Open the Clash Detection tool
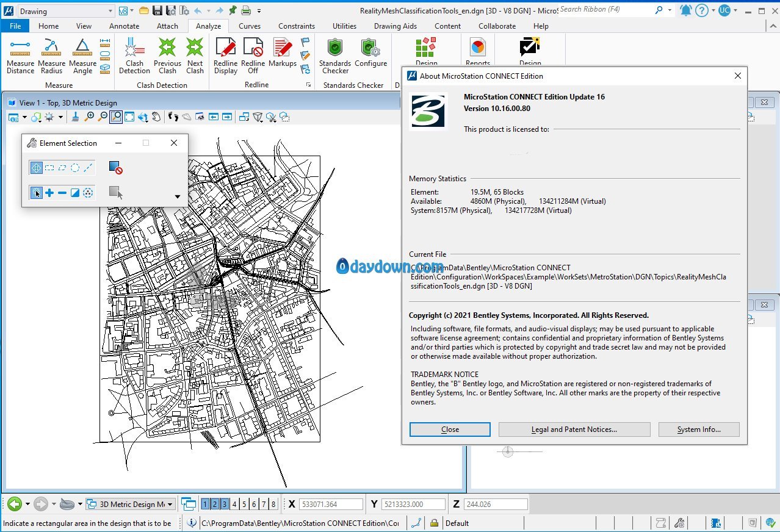This screenshot has width=780, height=532. 134,56
